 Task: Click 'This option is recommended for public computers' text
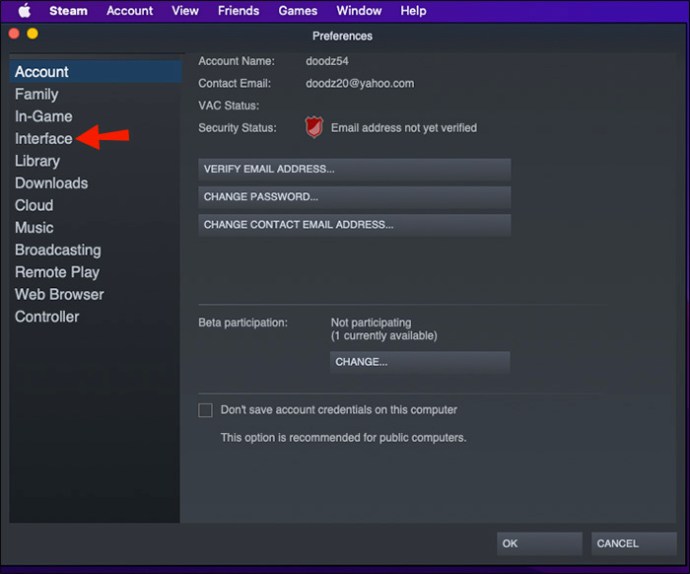[x=343, y=438]
